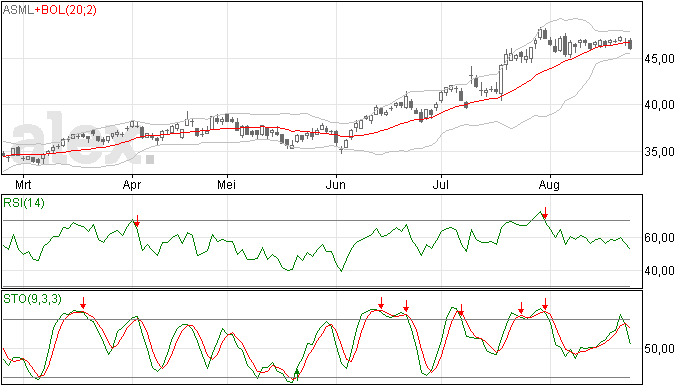This screenshot has height=387, width=690.
Task: Click the Aug month label
Action: [x=549, y=185]
